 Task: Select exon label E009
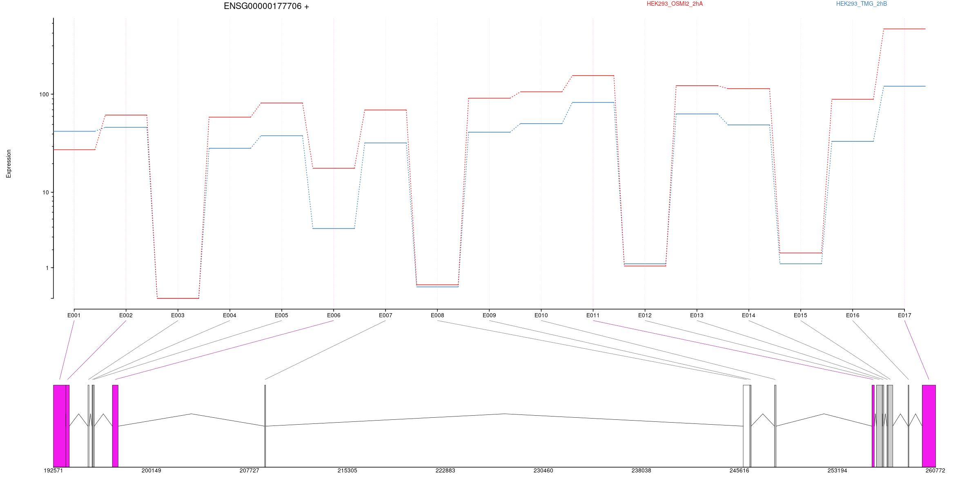click(x=489, y=315)
